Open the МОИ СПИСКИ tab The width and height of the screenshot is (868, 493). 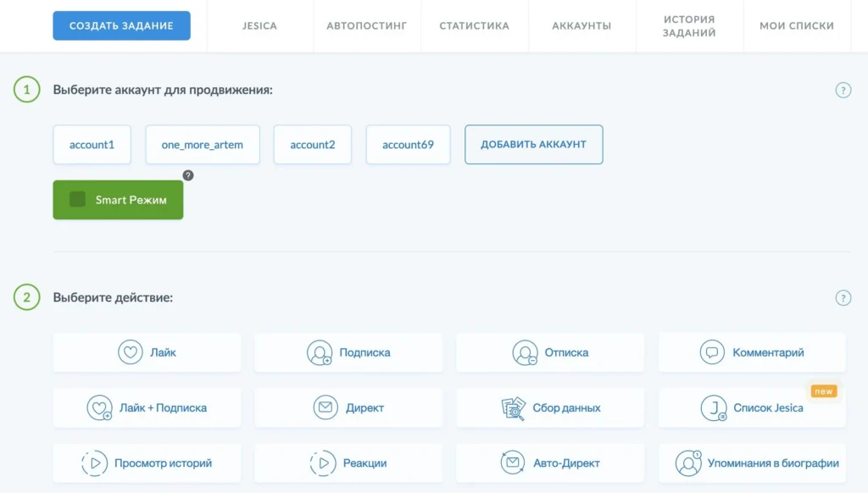point(797,25)
